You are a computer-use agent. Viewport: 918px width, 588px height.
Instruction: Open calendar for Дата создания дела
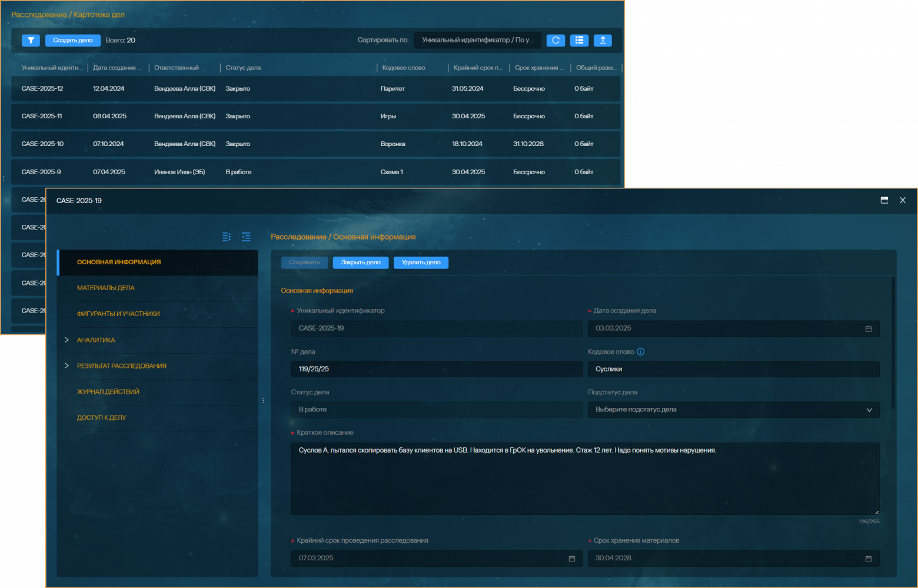click(868, 329)
